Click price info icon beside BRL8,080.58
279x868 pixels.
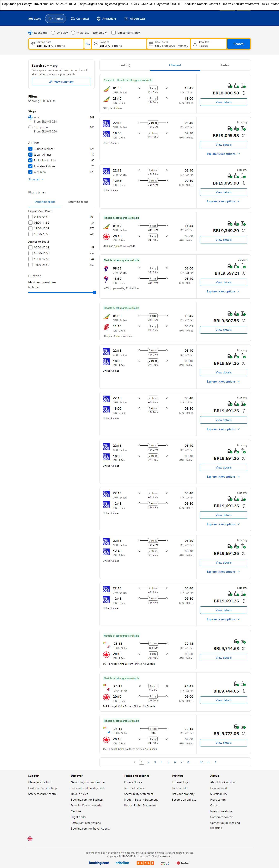[244, 93]
